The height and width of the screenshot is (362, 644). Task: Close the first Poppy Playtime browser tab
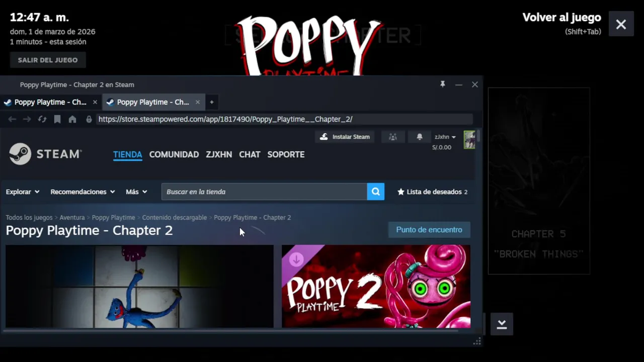(x=95, y=102)
